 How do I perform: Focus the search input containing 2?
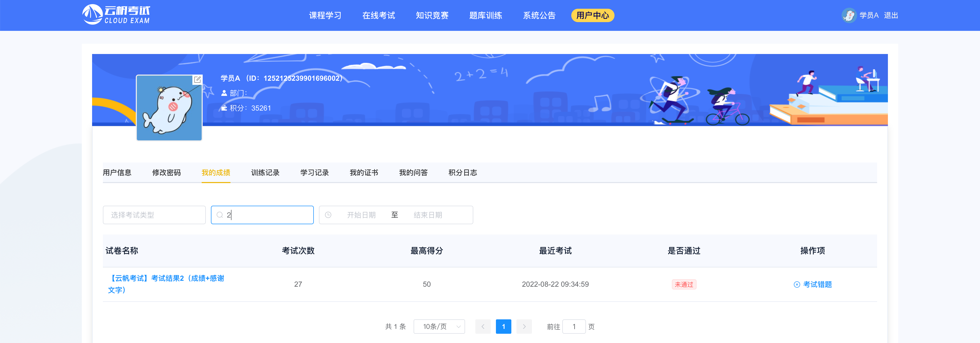click(x=262, y=215)
